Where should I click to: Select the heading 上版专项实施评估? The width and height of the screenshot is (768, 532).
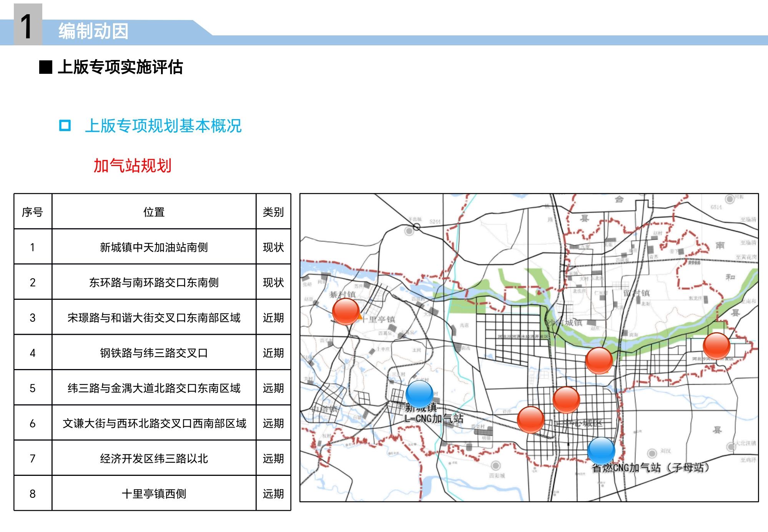(x=120, y=67)
